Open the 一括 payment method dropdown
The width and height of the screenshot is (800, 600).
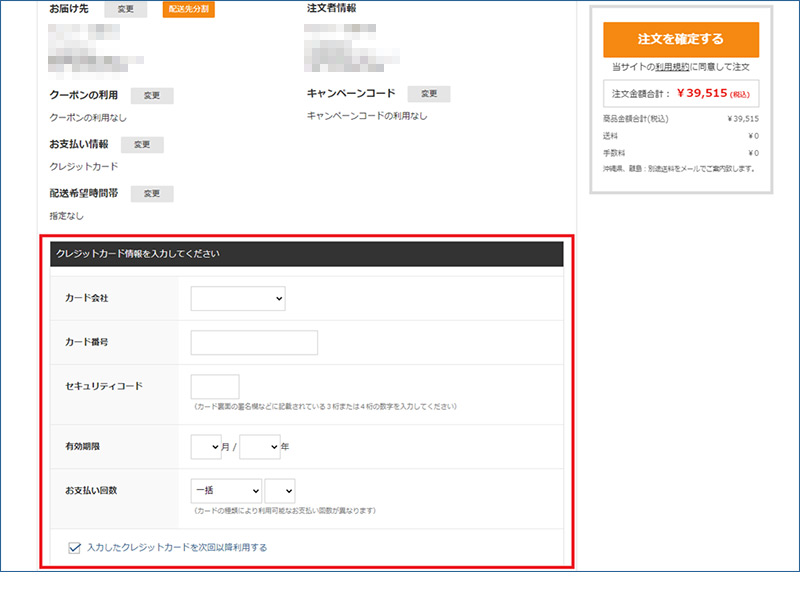225,491
